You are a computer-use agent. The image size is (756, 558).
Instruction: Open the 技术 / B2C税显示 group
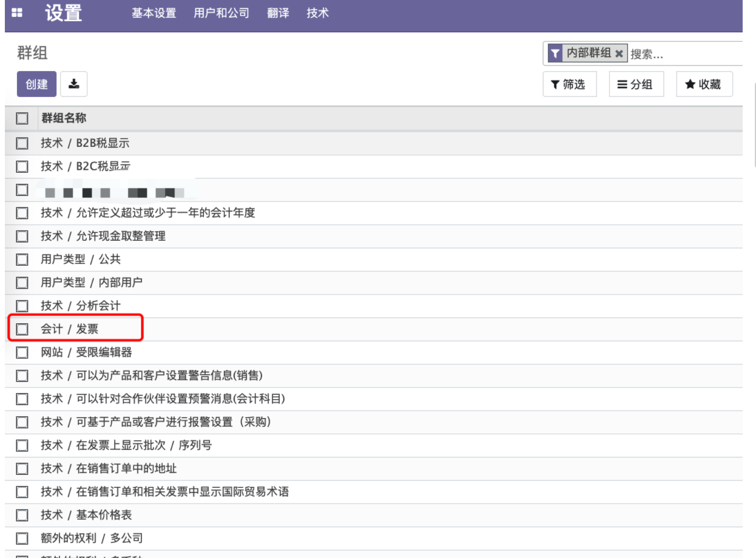point(86,166)
